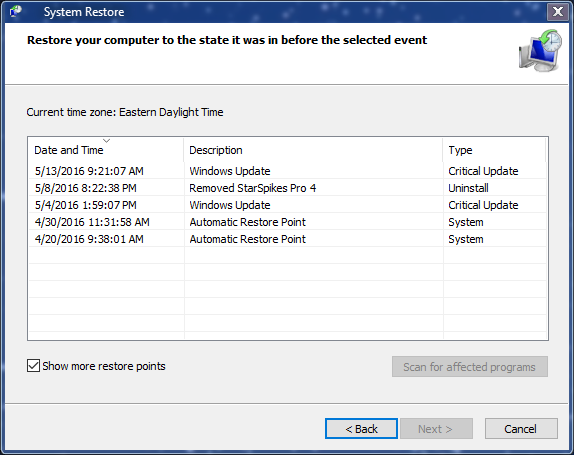This screenshot has width=574, height=455.
Task: Select the 4/30/2016 Automatic Restore Point
Action: click(x=287, y=222)
